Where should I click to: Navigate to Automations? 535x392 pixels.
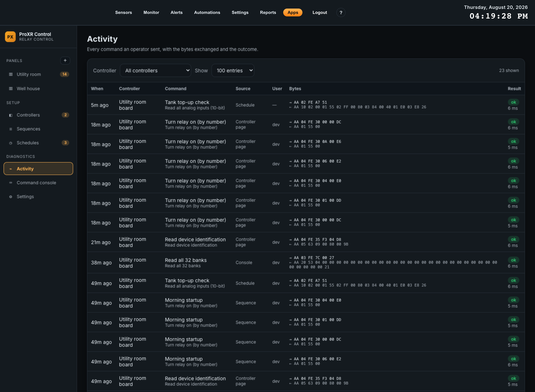point(207,13)
